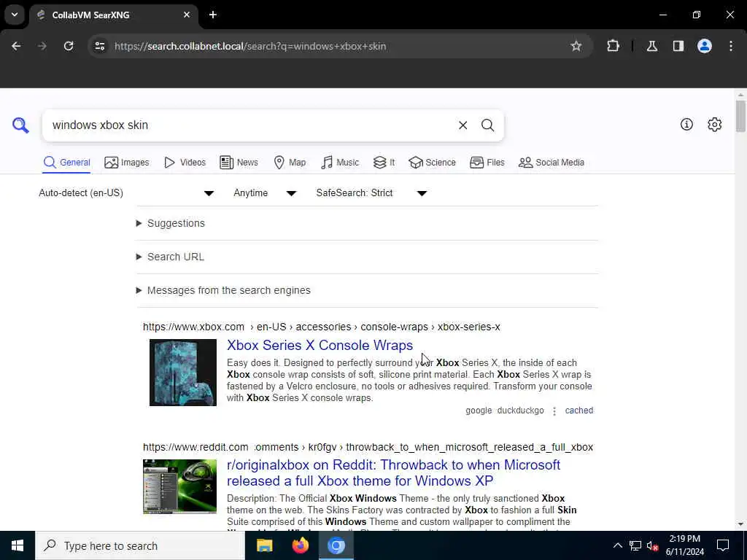Switch to the Science tab
The width and height of the screenshot is (747, 560).
[432, 163]
